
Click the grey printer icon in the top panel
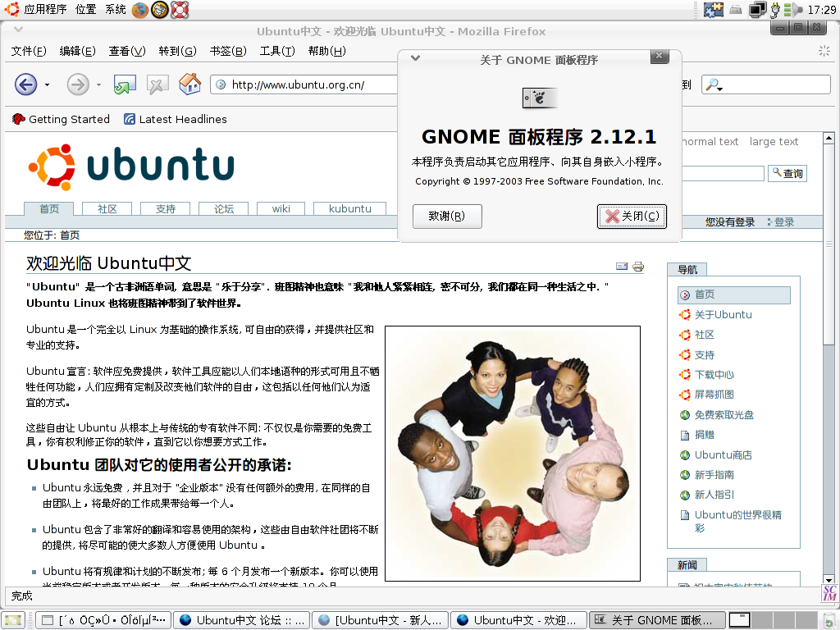pos(736,9)
